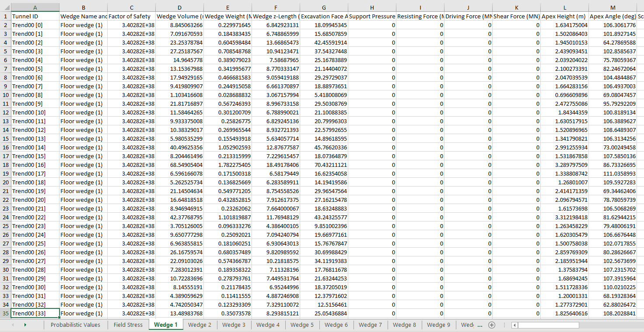The image size is (644, 332).
Task: Click the 'Apex Angle (deg)' header cell
Action: [612, 16]
